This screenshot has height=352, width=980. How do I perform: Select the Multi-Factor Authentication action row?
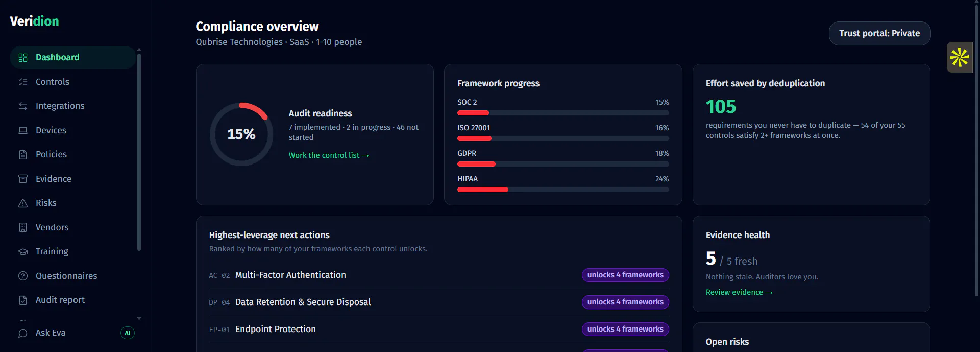coord(439,275)
